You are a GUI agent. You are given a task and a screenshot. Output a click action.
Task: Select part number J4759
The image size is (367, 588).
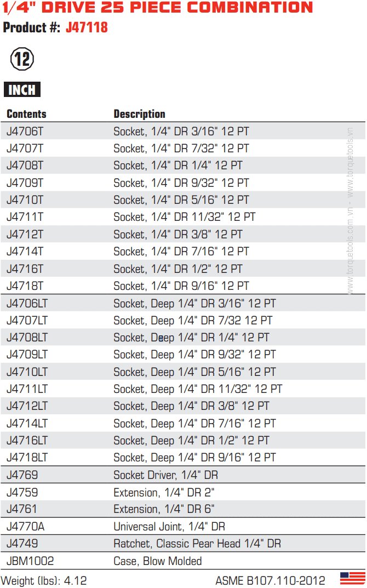22,492
